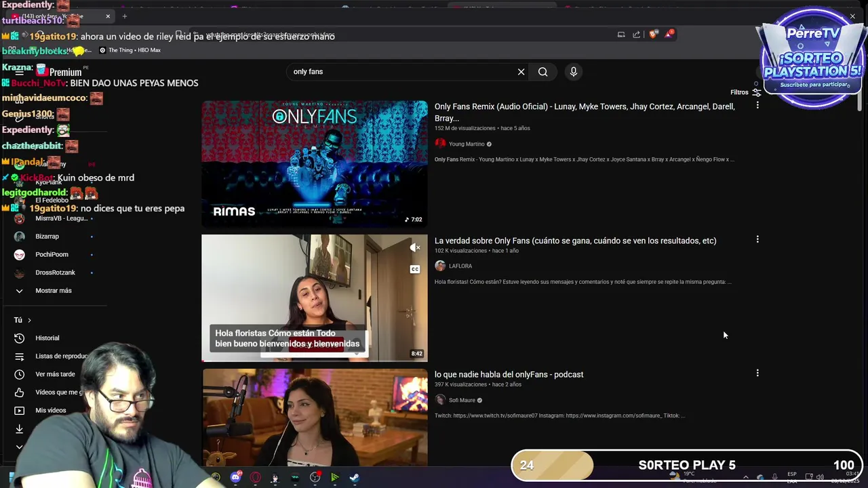Open the clapperboard app on taskbar
Screen dimensions: 868x488
click(x=295, y=477)
